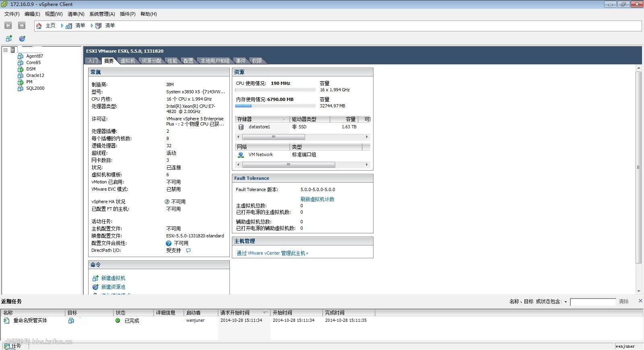Open the 系统管理(A) menu
This screenshot has width=644, height=350.
tap(102, 14)
